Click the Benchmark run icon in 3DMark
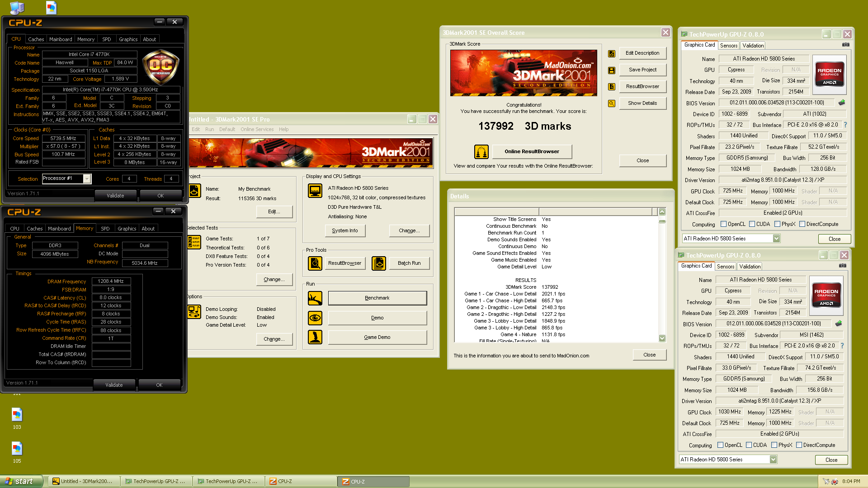The image size is (868, 488). [x=315, y=298]
